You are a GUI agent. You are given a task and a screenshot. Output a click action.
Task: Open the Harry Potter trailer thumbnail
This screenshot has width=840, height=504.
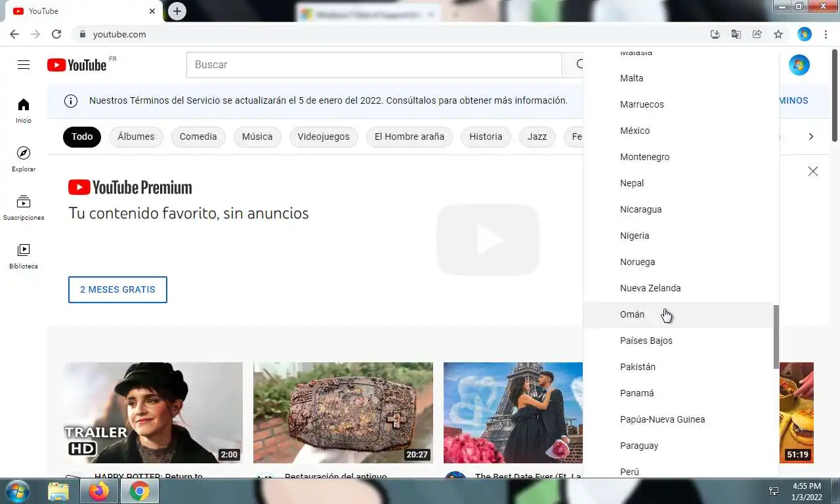(154, 413)
